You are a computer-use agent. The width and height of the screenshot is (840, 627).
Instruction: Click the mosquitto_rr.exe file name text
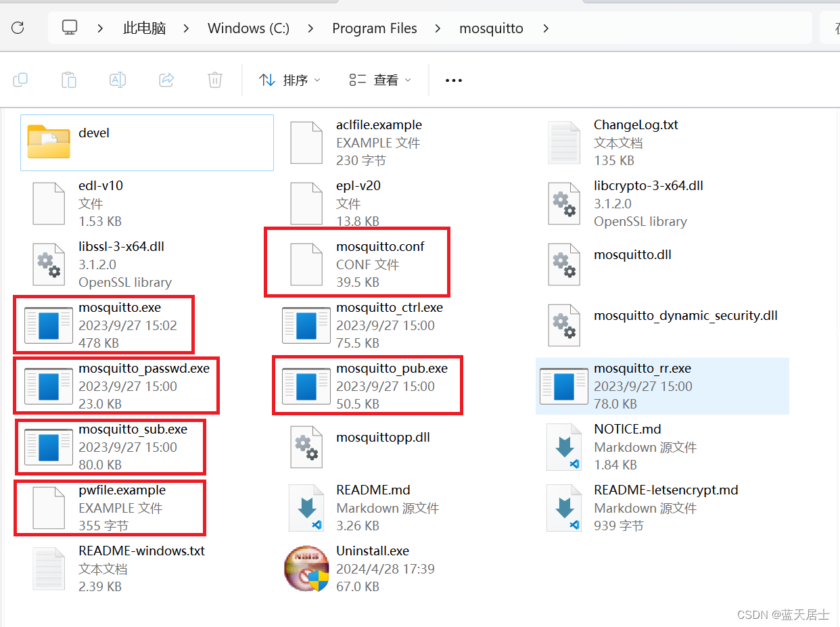tap(643, 369)
